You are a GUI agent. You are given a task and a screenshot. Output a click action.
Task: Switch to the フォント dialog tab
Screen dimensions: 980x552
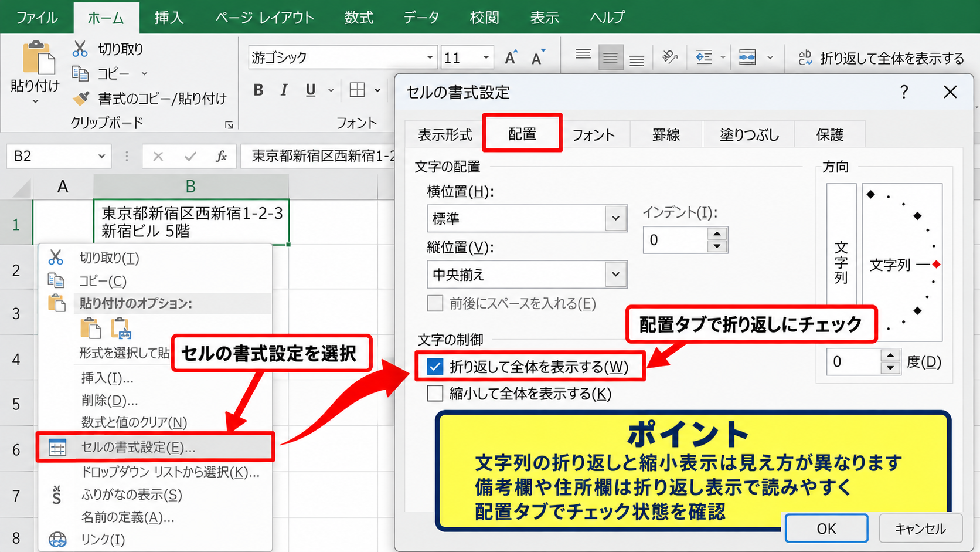click(x=594, y=135)
